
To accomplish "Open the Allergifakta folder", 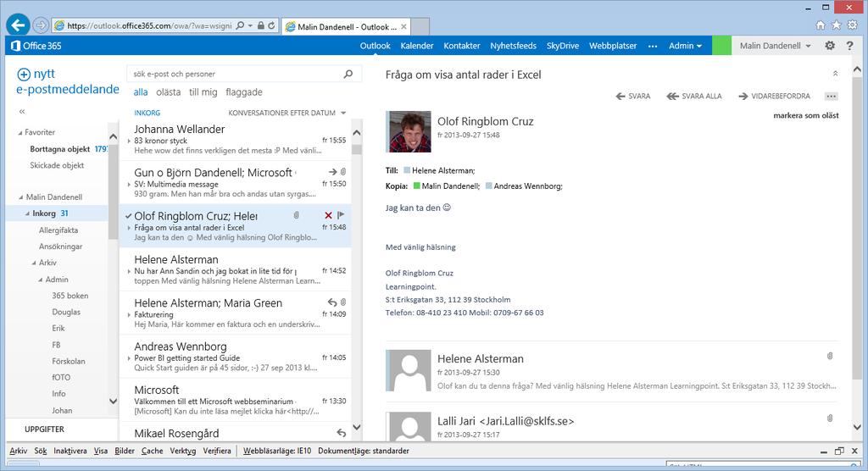I will (58, 230).
